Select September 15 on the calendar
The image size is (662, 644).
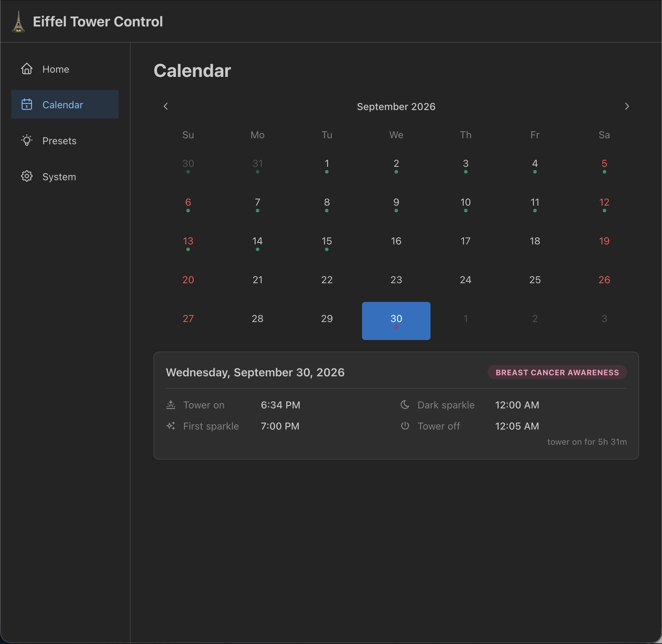(x=327, y=243)
